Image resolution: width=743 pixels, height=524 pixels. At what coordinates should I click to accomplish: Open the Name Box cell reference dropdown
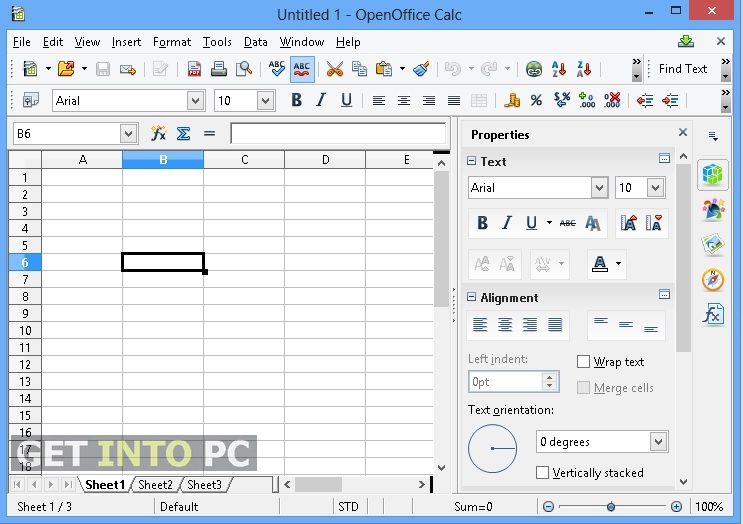click(128, 134)
